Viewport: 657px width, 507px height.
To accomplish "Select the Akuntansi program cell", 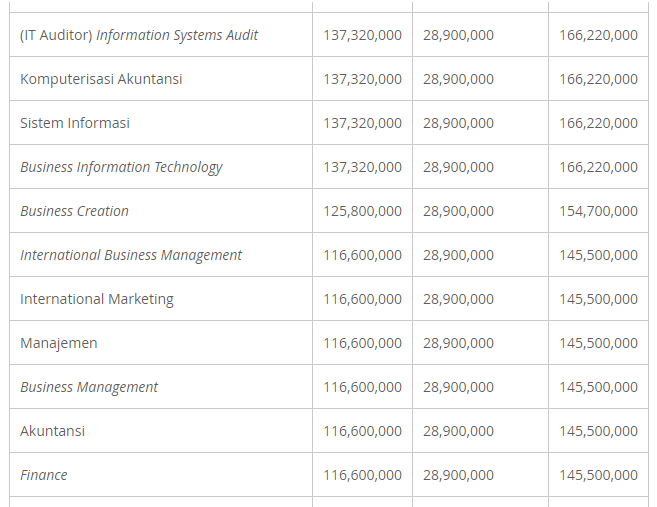I will point(52,431).
